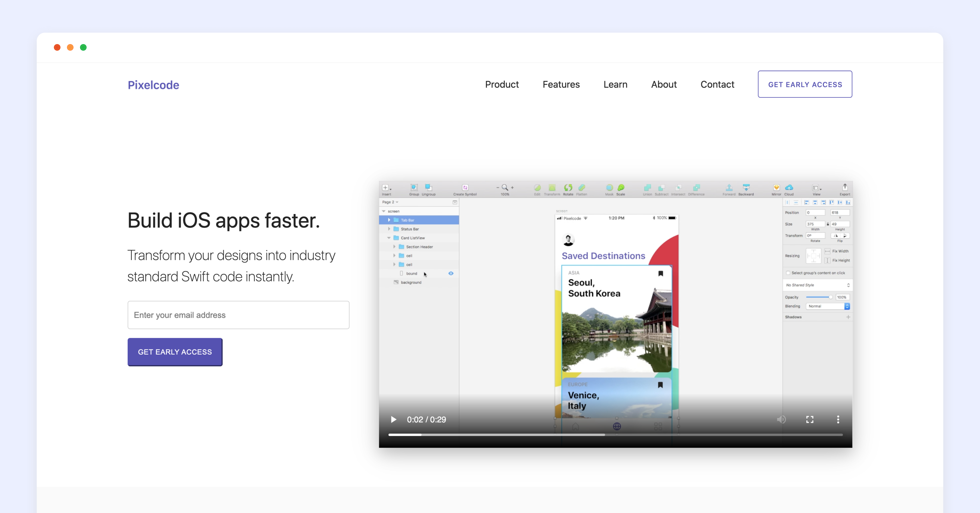Click the purple GET EARLY ACCESS submit button
The height and width of the screenshot is (513, 980).
click(x=175, y=352)
